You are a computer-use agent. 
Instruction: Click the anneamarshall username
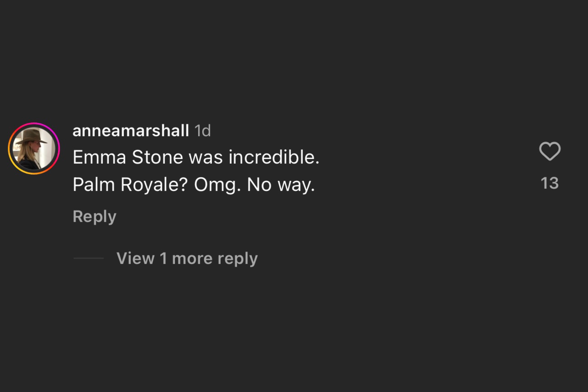pos(131,131)
